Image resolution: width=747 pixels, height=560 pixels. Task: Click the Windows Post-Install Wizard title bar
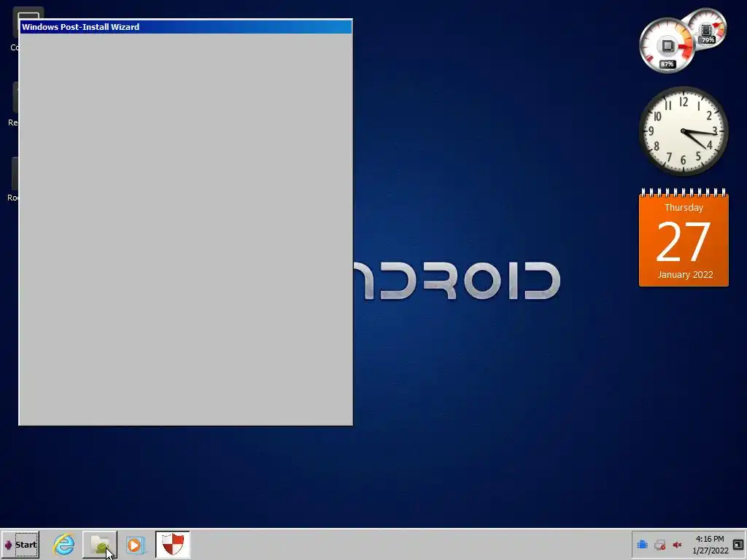pos(186,27)
